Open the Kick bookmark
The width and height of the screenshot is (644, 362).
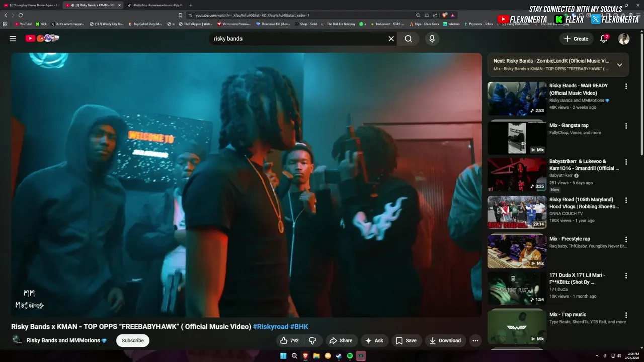coord(41,24)
